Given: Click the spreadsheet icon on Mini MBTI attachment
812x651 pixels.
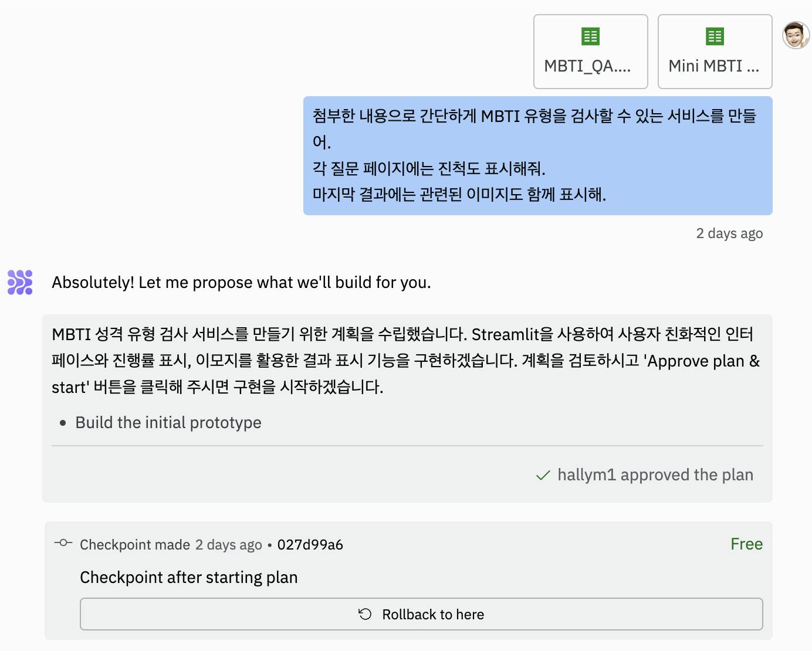Looking at the screenshot, I should pos(715,36).
